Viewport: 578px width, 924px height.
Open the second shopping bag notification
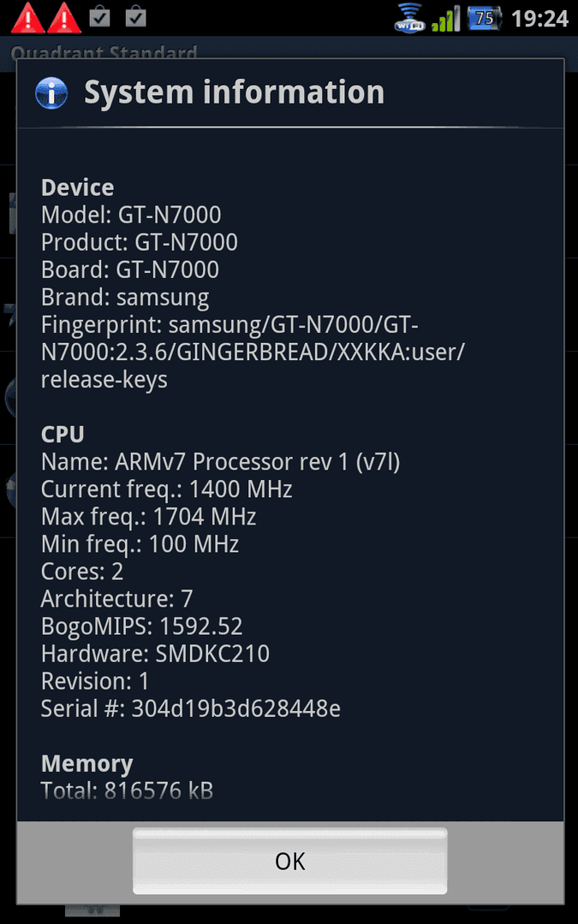click(x=135, y=17)
